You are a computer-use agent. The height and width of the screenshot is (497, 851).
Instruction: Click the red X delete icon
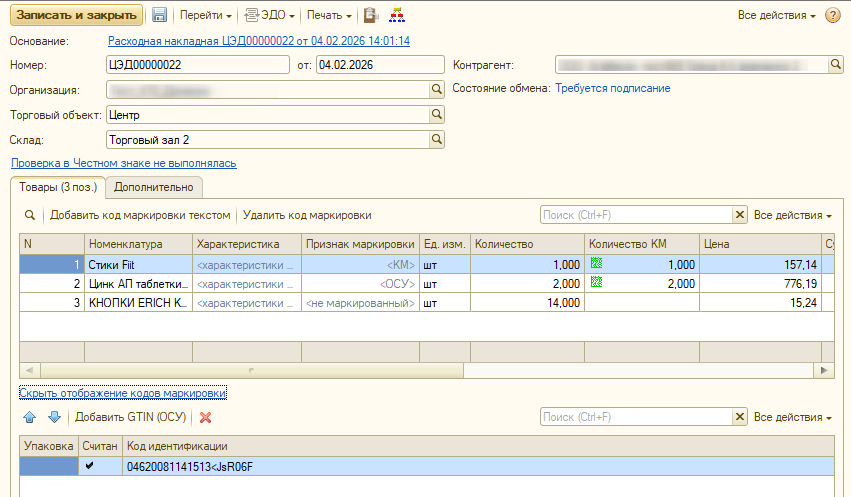pyautogui.click(x=206, y=417)
